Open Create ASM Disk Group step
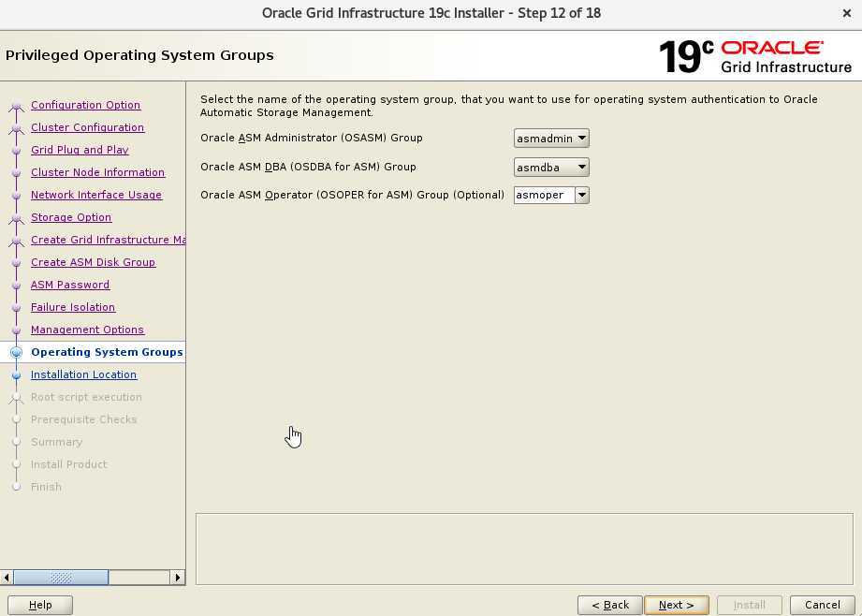This screenshot has width=862, height=616. (x=93, y=262)
